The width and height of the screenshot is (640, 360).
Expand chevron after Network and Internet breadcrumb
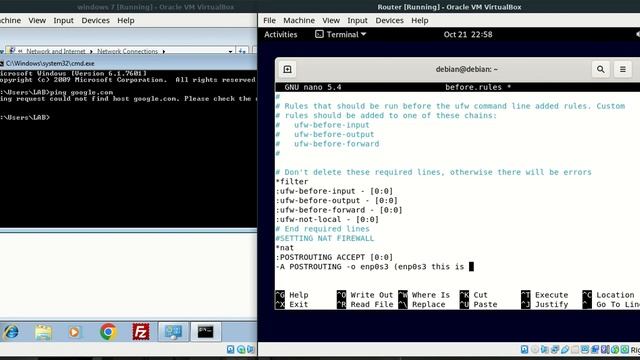tap(91, 51)
